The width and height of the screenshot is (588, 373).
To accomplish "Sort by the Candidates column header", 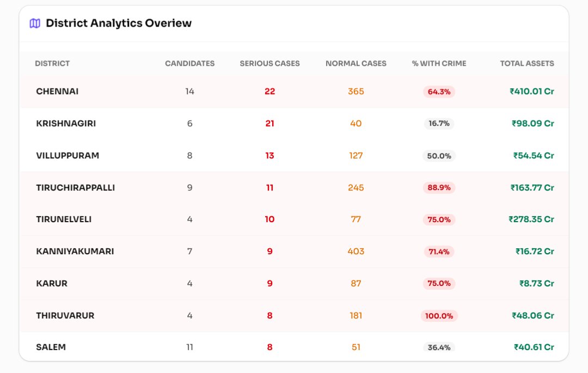I will (x=189, y=64).
